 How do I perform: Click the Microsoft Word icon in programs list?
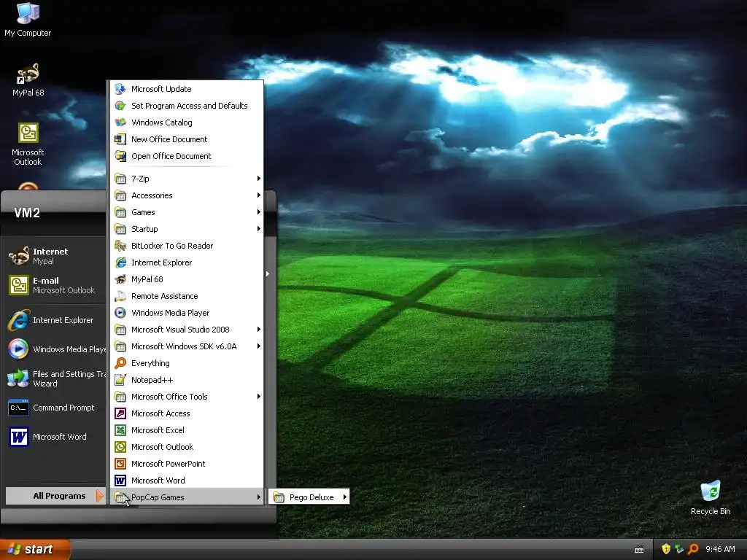[x=120, y=480]
